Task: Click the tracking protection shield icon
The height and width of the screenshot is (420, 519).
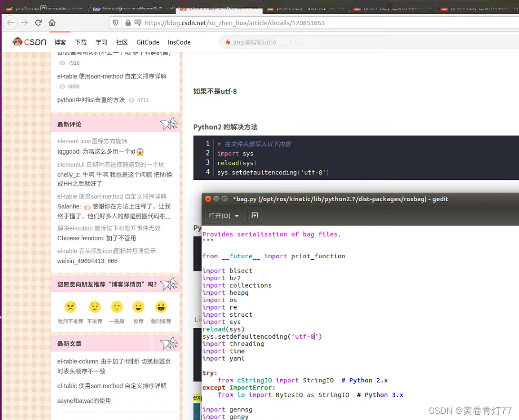Action: pyautogui.click(x=115, y=23)
